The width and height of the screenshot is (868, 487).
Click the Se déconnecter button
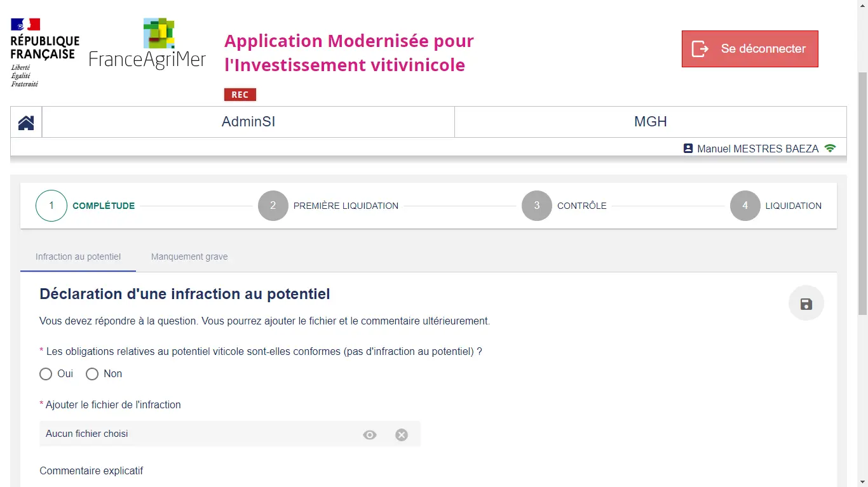click(750, 49)
